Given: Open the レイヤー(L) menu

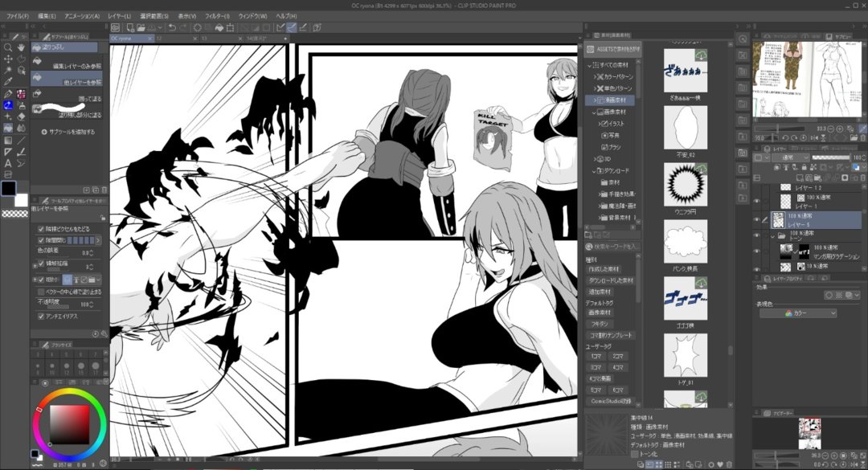Looking at the screenshot, I should pos(120,16).
